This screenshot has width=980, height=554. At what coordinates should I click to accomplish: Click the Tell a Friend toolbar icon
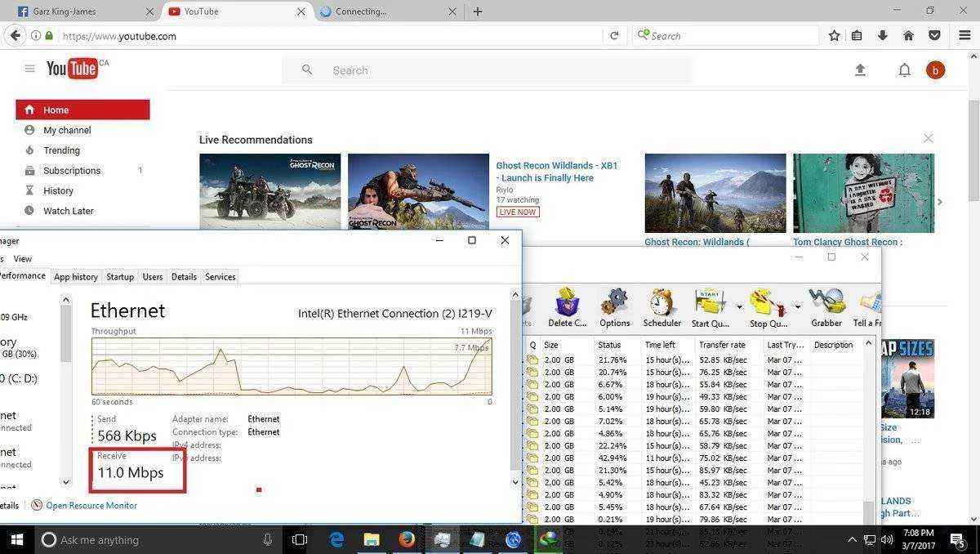point(867,307)
